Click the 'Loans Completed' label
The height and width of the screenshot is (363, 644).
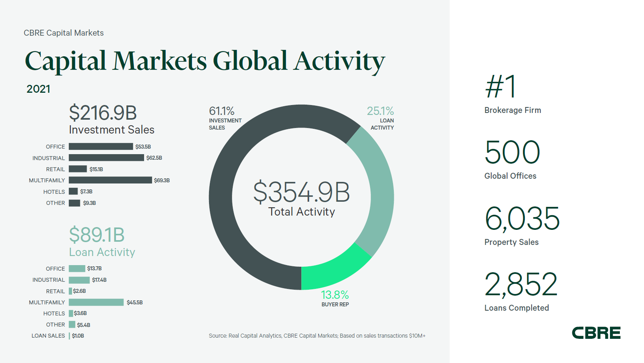(517, 308)
